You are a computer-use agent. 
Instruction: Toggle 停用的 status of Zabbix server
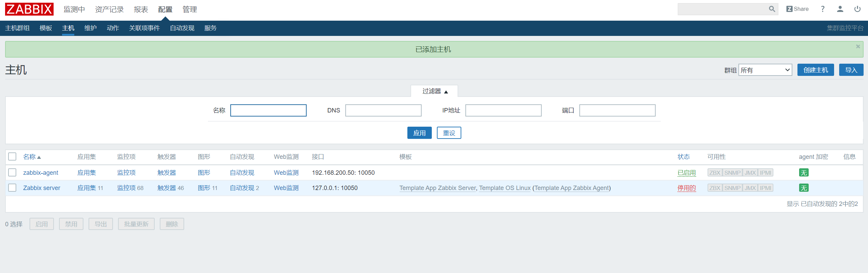point(687,188)
